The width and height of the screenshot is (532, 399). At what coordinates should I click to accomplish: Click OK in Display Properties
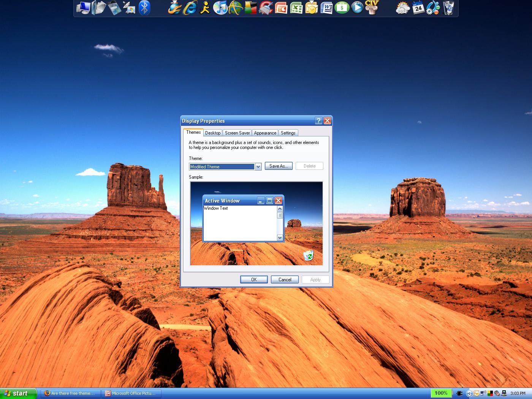point(254,280)
